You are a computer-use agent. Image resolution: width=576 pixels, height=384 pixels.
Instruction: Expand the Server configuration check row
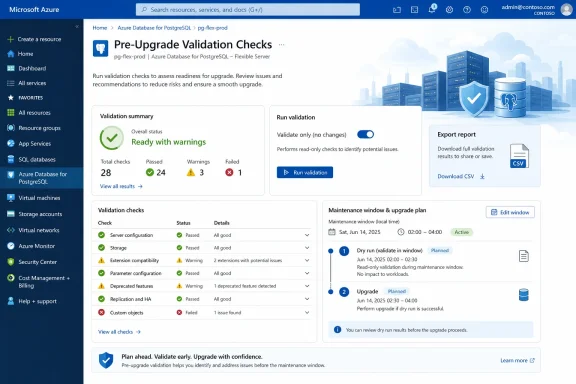(307, 235)
